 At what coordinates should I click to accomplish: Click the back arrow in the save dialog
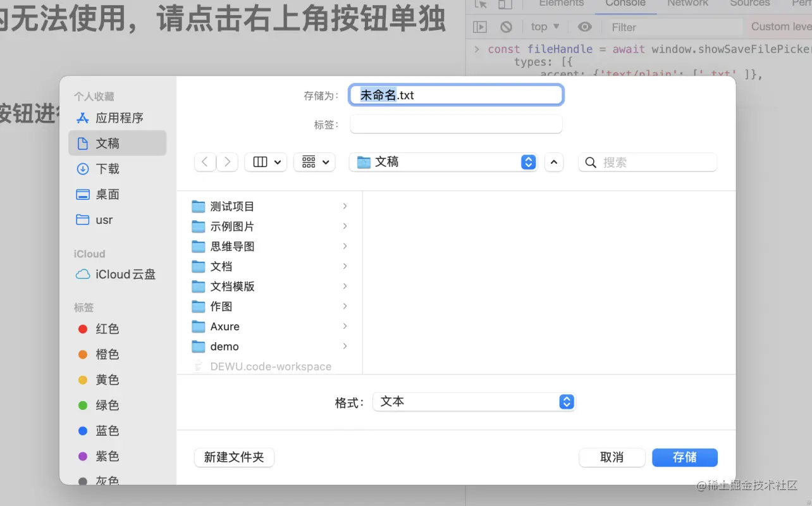(x=204, y=162)
